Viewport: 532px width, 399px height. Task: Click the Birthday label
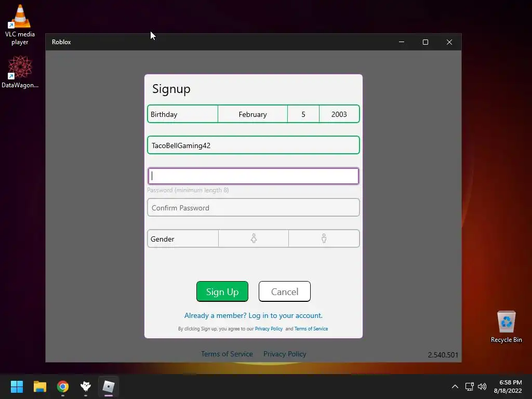pyautogui.click(x=164, y=114)
